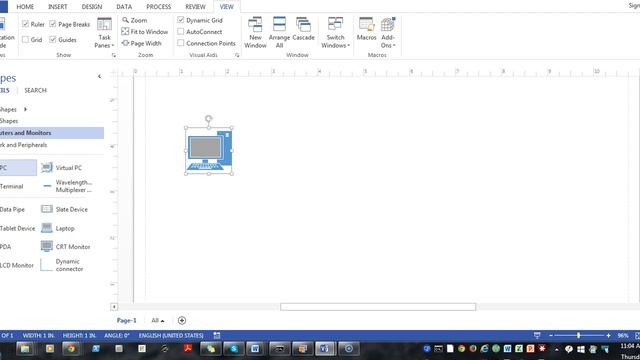Viewport: 640px width, 360px height.
Task: Open the Visual Aids dialog launcher
Action: pos(237,55)
